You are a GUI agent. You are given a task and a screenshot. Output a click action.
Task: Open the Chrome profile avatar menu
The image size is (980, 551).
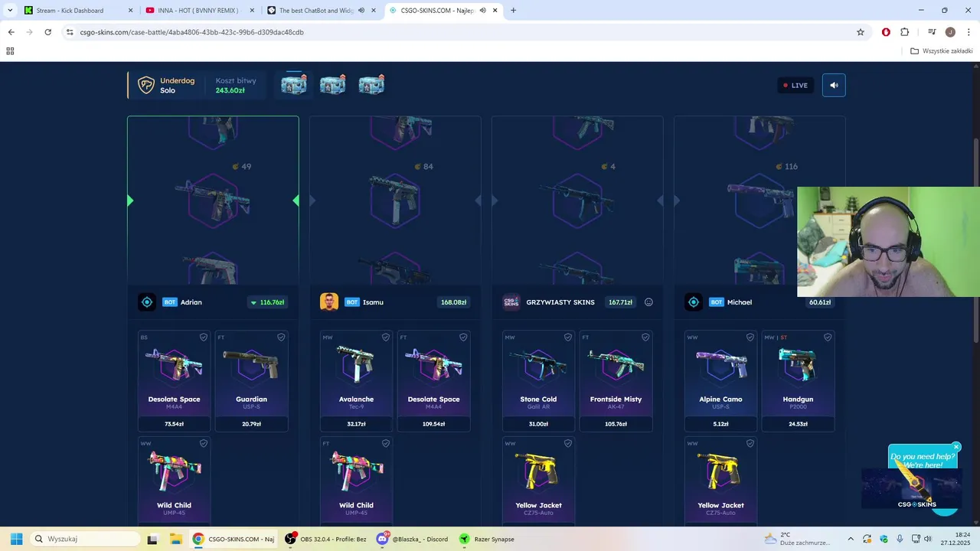tap(950, 32)
